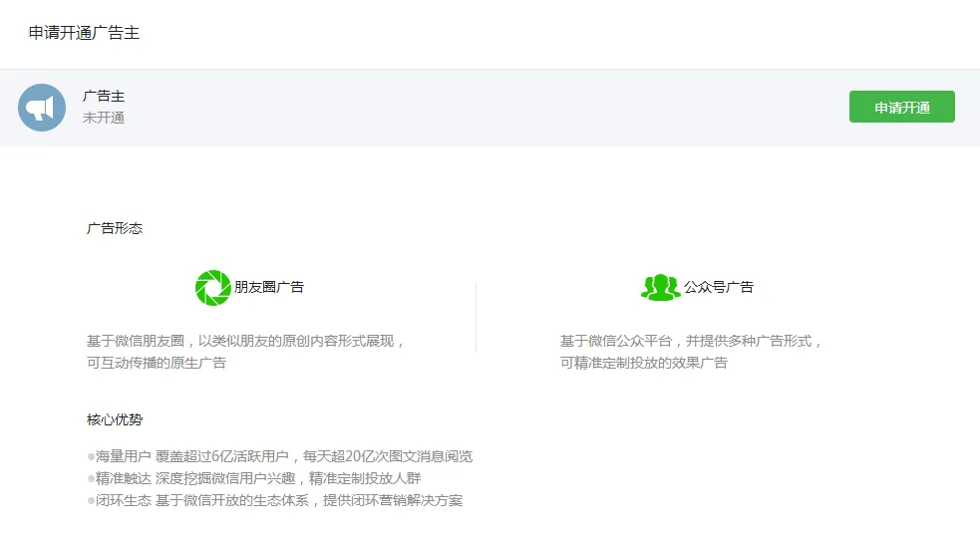
Task: Select the 朋友圈广告 title text
Action: coord(269,288)
